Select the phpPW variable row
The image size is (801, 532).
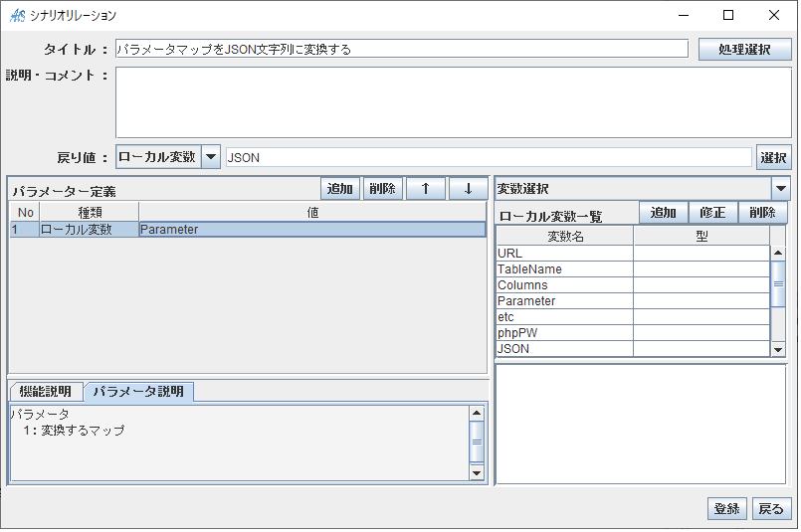pos(633,332)
